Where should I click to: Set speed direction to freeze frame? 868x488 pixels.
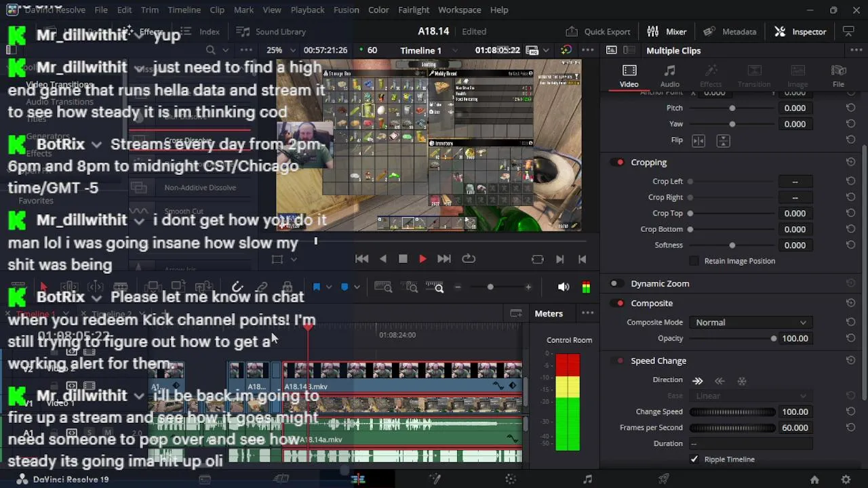(x=742, y=381)
